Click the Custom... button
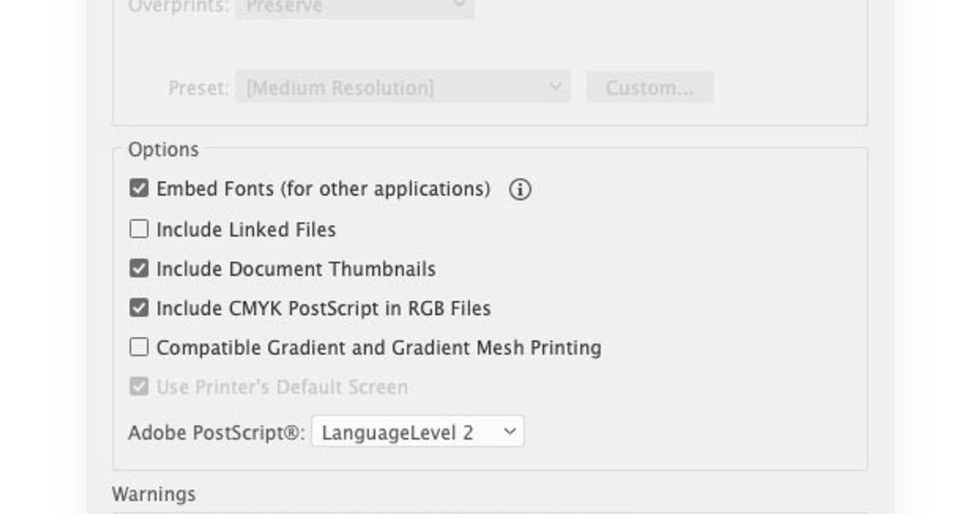The width and height of the screenshot is (980, 514). [650, 87]
